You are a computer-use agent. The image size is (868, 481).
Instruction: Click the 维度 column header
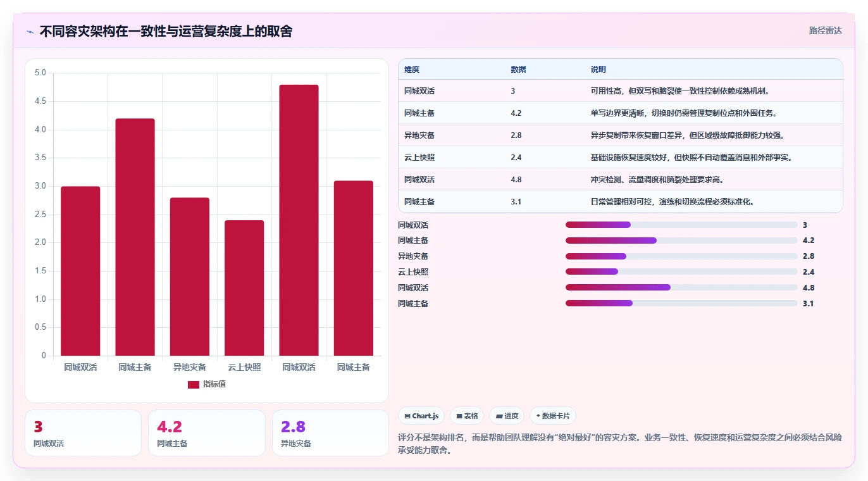412,69
